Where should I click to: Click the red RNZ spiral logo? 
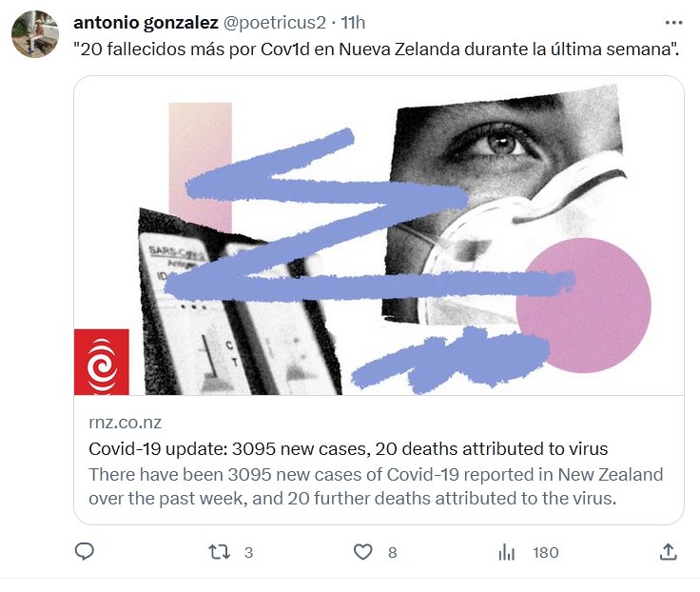(x=102, y=362)
